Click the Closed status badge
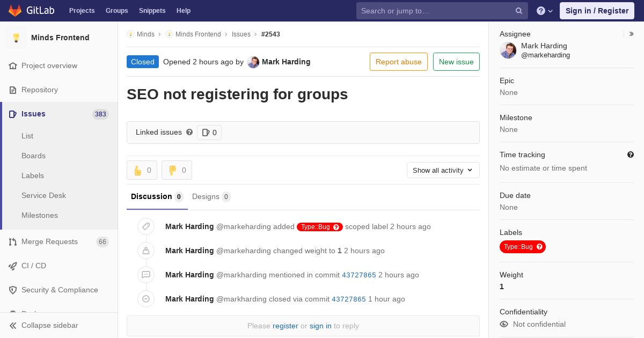This screenshot has width=644, height=338. (143, 62)
